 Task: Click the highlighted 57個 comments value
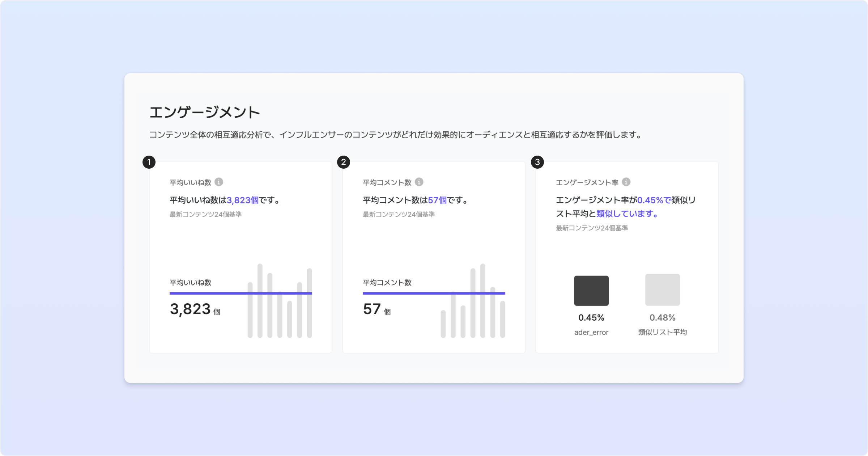tap(437, 200)
